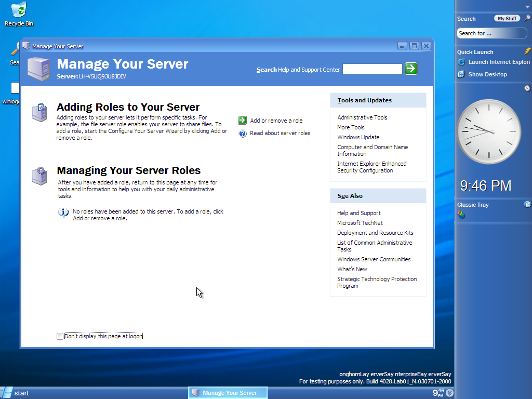532x399 pixels.
Task: Click the green Add or remove role arrow icon
Action: pyautogui.click(x=242, y=121)
